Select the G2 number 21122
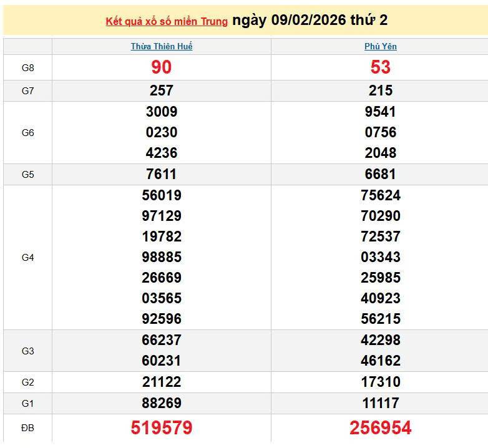 point(162,382)
